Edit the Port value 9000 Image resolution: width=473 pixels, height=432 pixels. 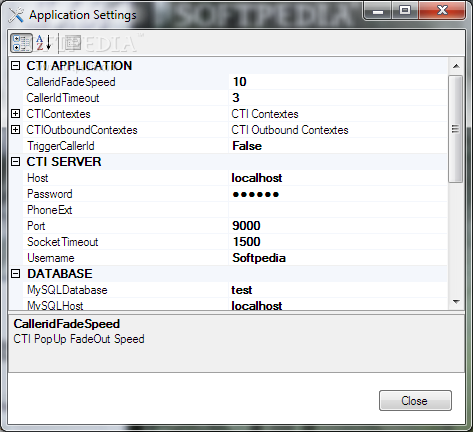point(338,226)
